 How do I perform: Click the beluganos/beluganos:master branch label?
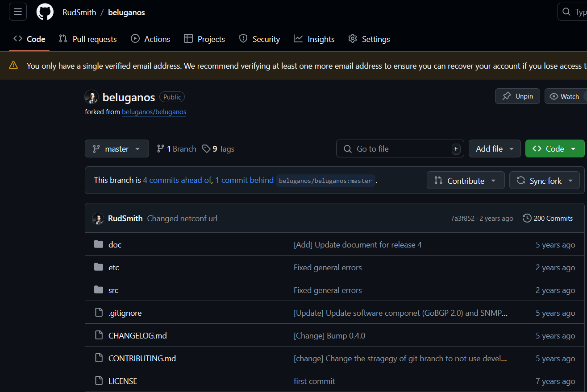[x=325, y=181]
